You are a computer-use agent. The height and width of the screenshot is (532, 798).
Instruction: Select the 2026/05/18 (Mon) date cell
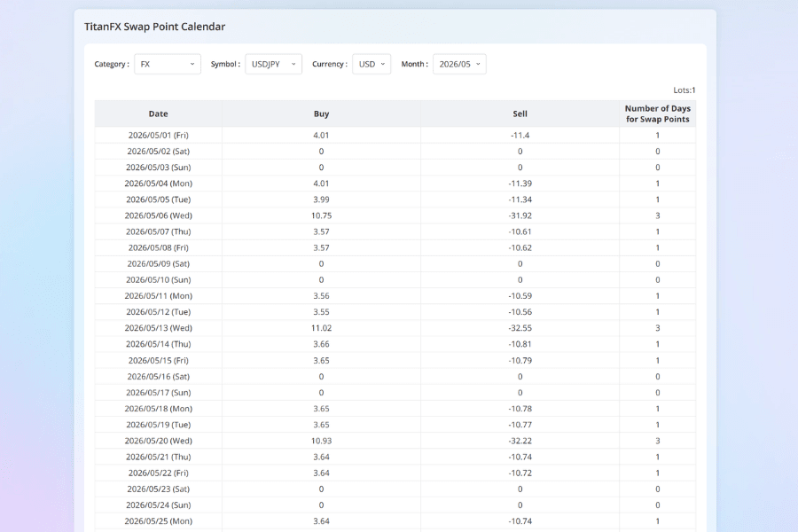pos(159,409)
